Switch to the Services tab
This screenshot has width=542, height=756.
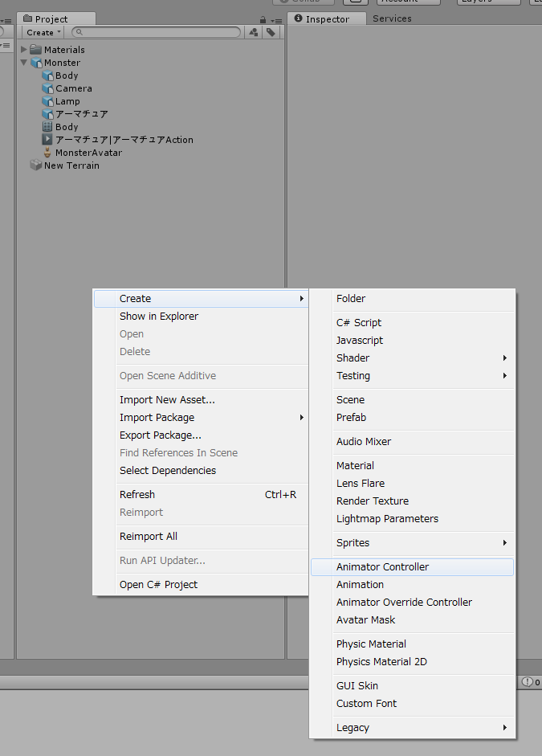(x=392, y=18)
